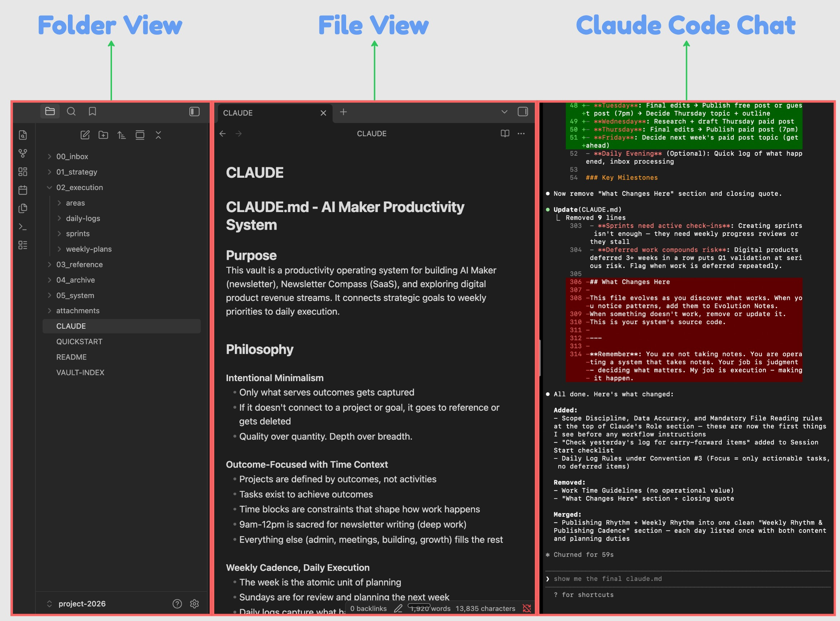Viewport: 840px width, 621px height.
Task: Toggle editing mode pencil in status bar
Action: pos(398,608)
